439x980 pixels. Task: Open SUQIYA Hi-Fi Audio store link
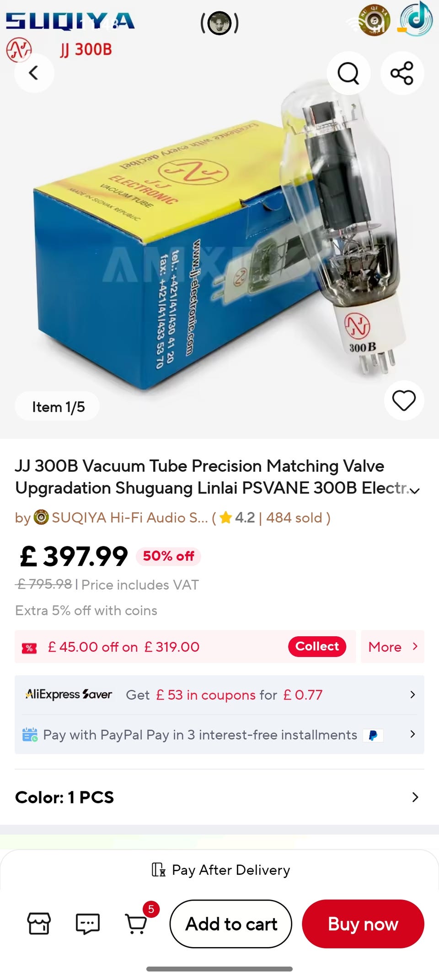[129, 518]
